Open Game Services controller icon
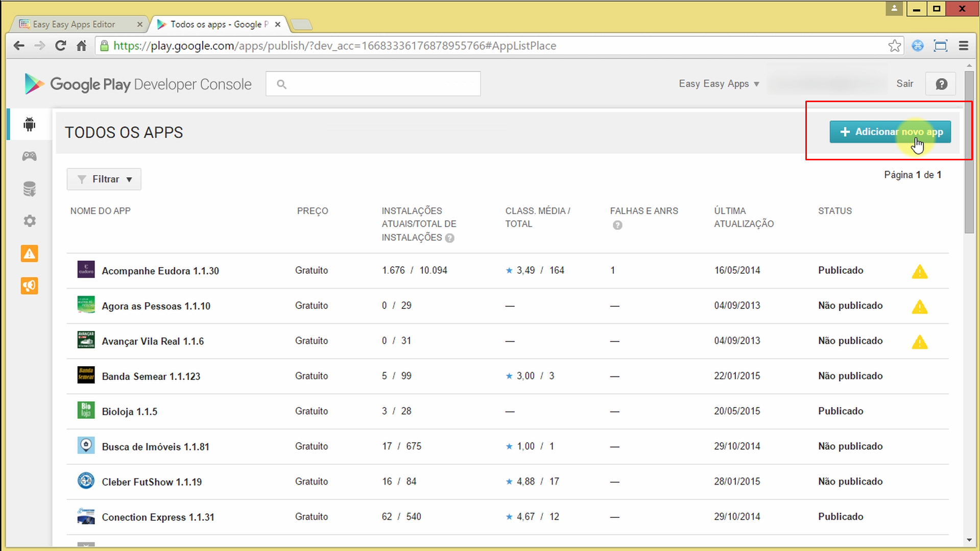Screen dimensions: 980x551 pyautogui.click(x=30, y=156)
